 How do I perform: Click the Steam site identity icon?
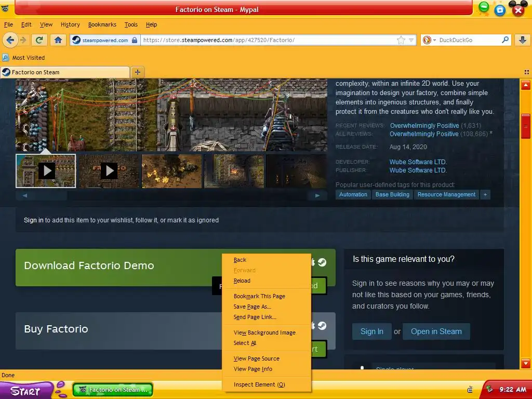coord(76,40)
